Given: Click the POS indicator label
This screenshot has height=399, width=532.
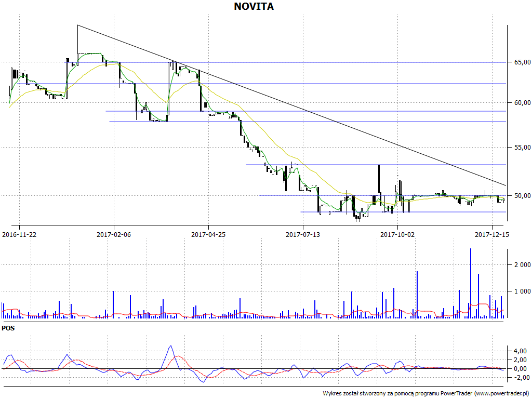Looking at the screenshot, I should [x=8, y=328].
